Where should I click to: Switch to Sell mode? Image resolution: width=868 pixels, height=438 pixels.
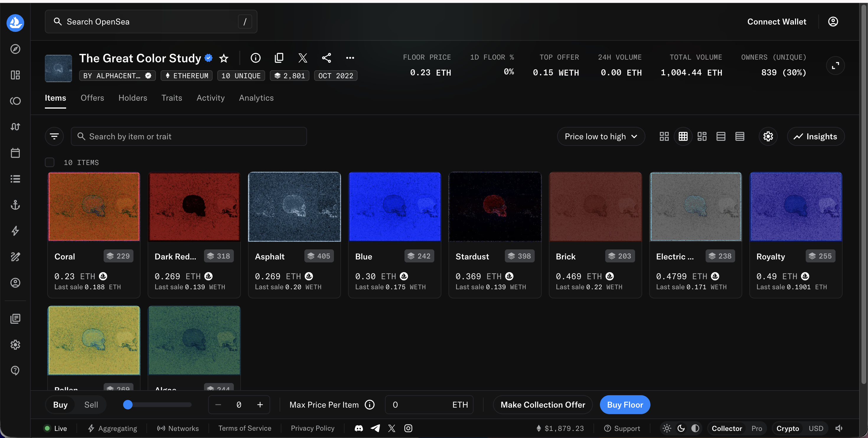coord(91,405)
